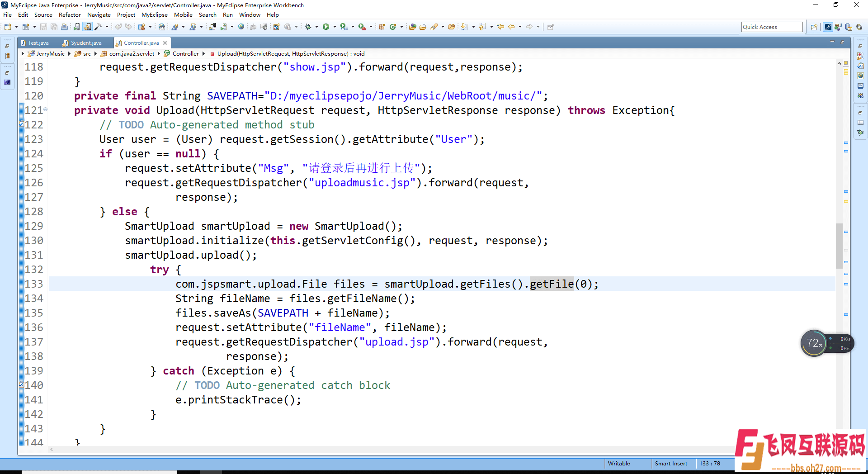Open the Web Browser view from right sidebar
The width and height of the screenshot is (868, 474).
860,76
